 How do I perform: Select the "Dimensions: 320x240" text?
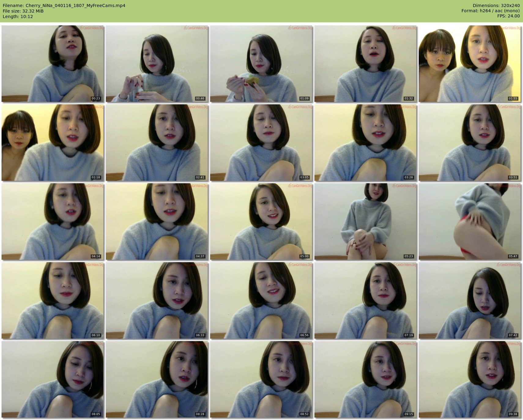point(496,6)
